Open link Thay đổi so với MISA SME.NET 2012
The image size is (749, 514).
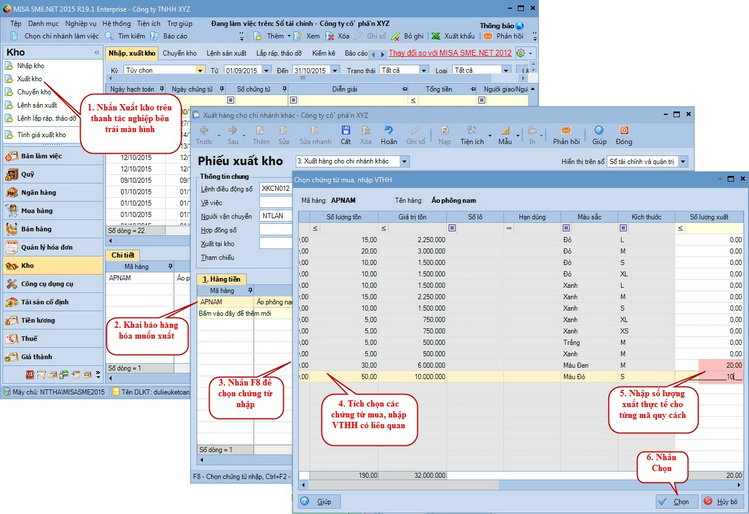(x=450, y=53)
